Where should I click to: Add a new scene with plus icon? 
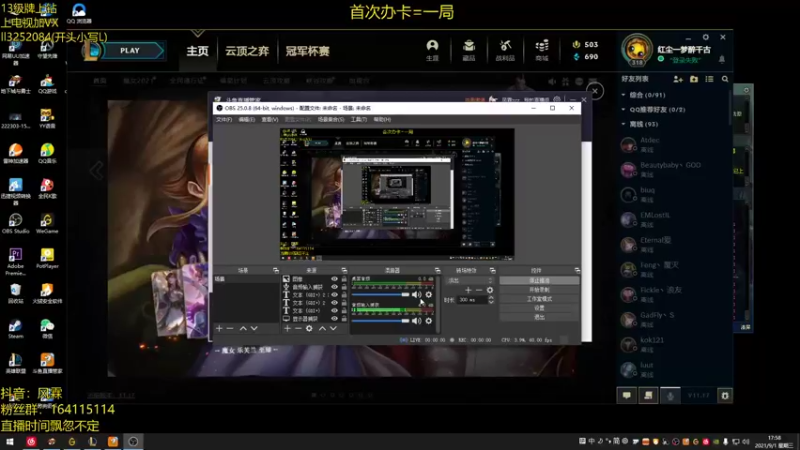(219, 329)
